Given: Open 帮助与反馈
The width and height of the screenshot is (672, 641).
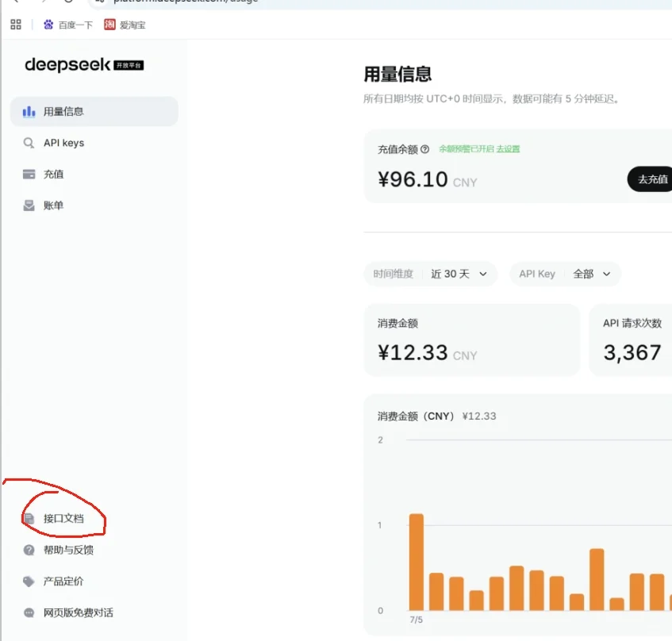Looking at the screenshot, I should (x=68, y=550).
